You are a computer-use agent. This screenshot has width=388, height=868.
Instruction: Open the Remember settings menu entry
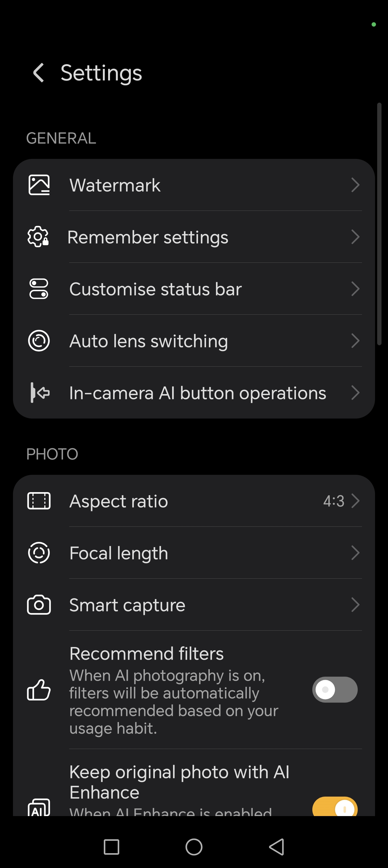click(x=148, y=237)
